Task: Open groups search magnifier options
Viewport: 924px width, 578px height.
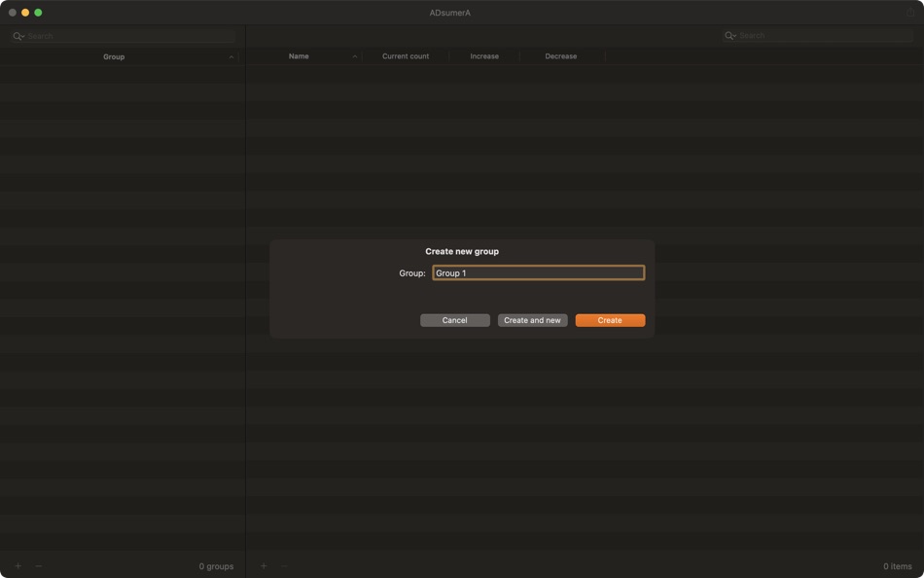Action: tap(18, 36)
